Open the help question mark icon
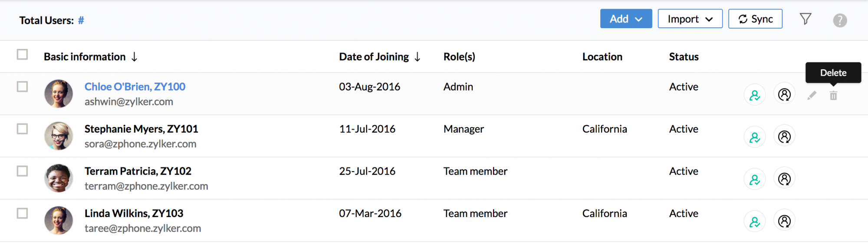868x243 pixels. [x=840, y=20]
